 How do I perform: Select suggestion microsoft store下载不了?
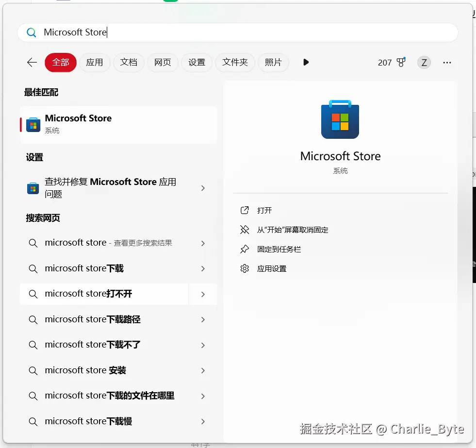pos(93,345)
